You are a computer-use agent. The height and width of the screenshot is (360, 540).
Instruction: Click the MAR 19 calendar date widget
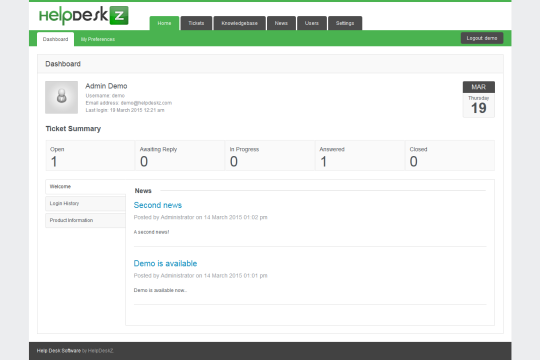pyautogui.click(x=479, y=99)
